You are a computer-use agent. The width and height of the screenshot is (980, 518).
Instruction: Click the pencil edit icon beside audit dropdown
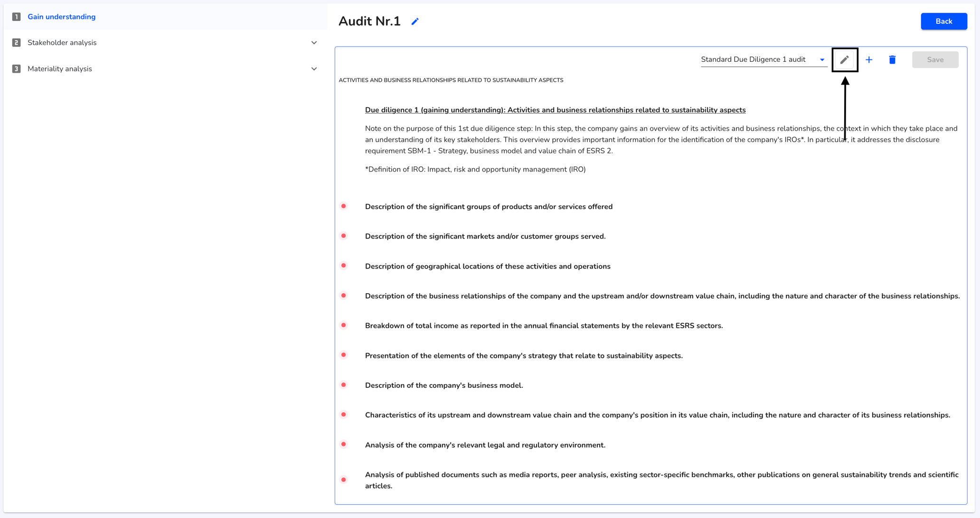845,60
